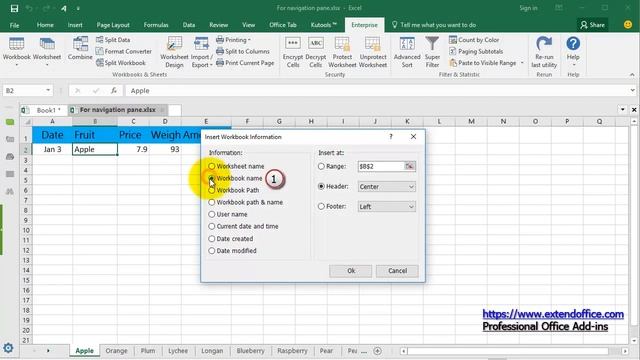Select the Workbook Path option
The width and height of the screenshot is (640, 360).
click(x=234, y=190)
